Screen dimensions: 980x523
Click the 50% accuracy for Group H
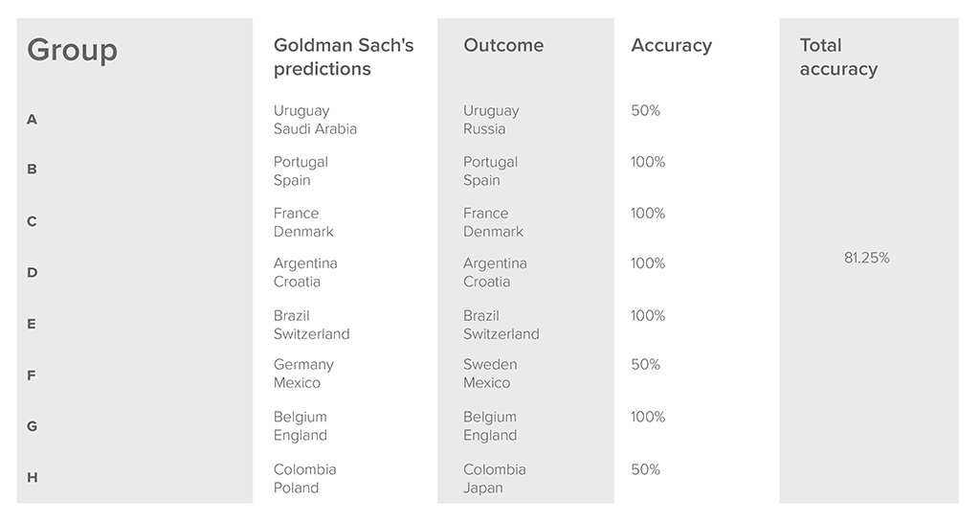coord(645,469)
